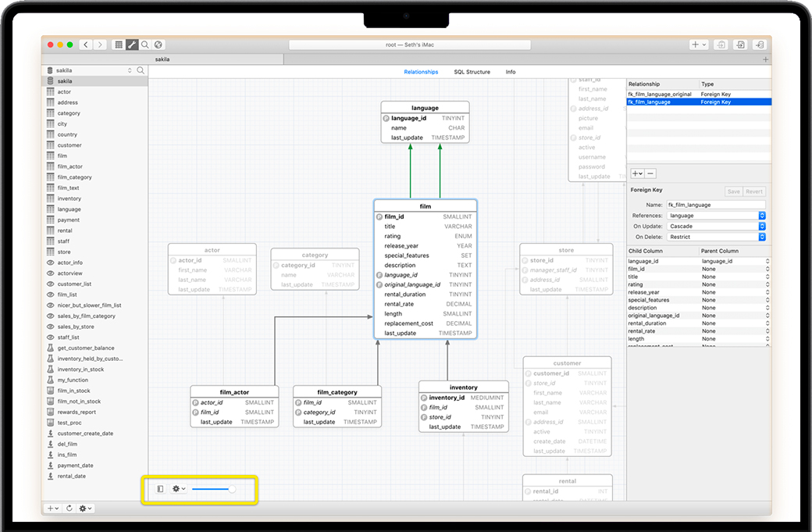This screenshot has width=812, height=532.
Task: Click the refresh icon below the sidebar
Action: tap(69, 508)
